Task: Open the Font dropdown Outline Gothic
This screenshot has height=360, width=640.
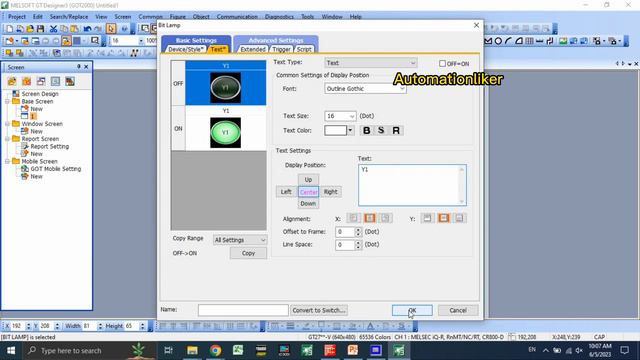Action: click(365, 89)
